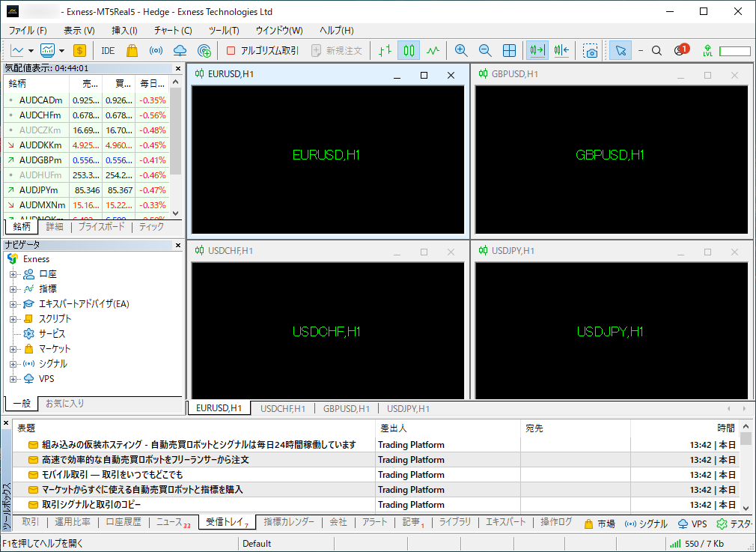Expand the スクリプト scripts tree node
The image size is (756, 552).
tap(13, 319)
